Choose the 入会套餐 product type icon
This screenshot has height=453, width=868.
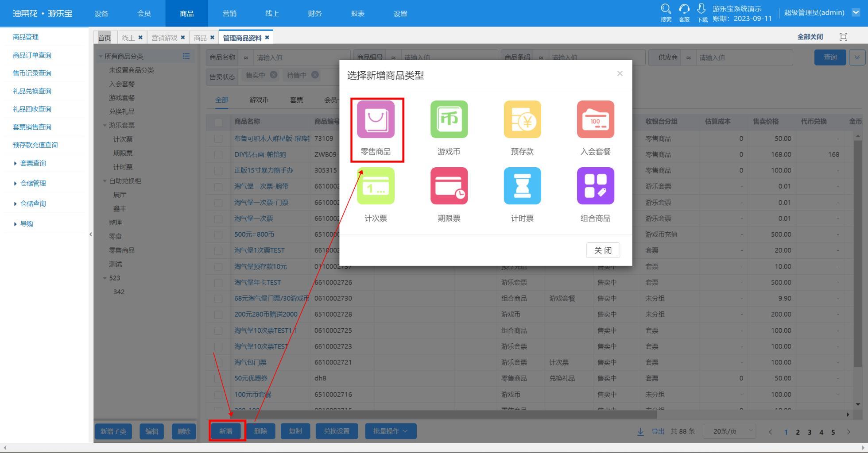tap(595, 119)
